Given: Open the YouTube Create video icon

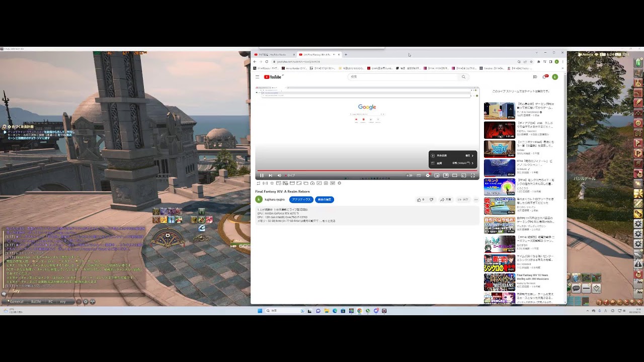Looking at the screenshot, I should [x=535, y=77].
